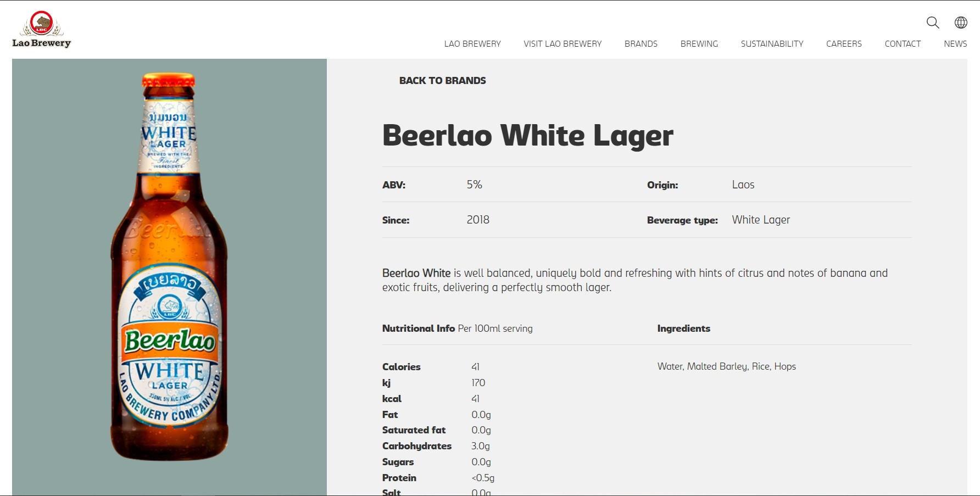Click the ABV value 5%
The image size is (980, 496).
pyautogui.click(x=475, y=185)
